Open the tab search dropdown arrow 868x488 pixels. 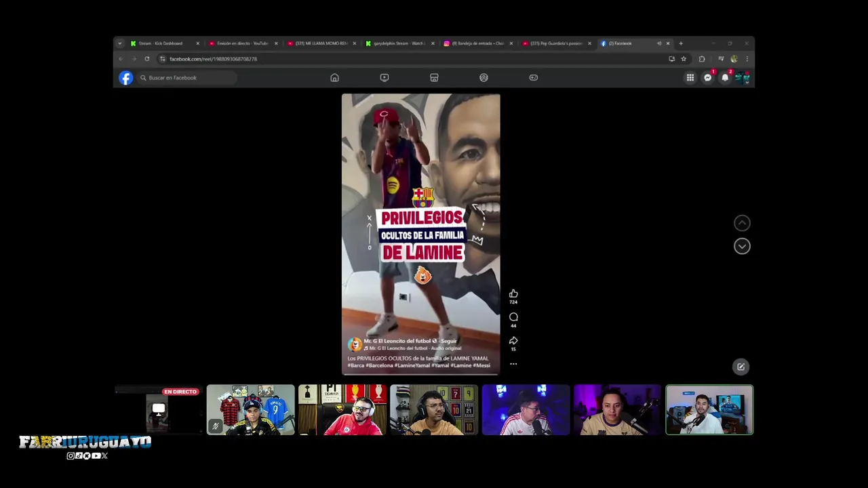point(120,43)
